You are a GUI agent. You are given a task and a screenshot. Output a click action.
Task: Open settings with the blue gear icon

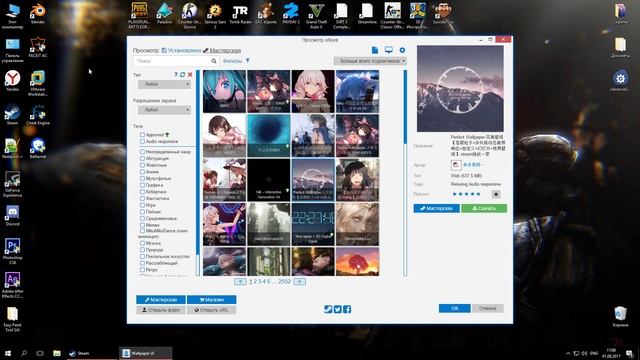[x=402, y=50]
